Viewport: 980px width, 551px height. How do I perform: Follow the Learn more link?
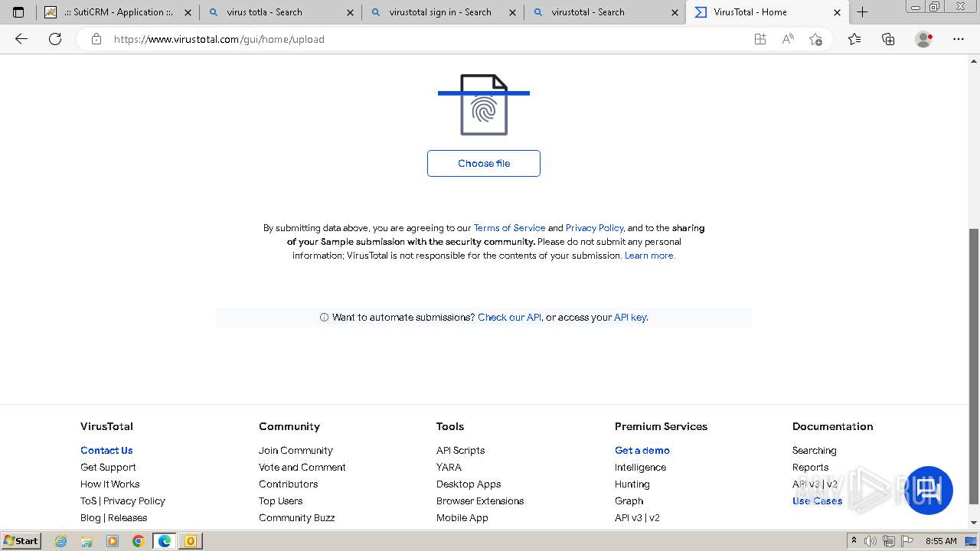click(649, 256)
